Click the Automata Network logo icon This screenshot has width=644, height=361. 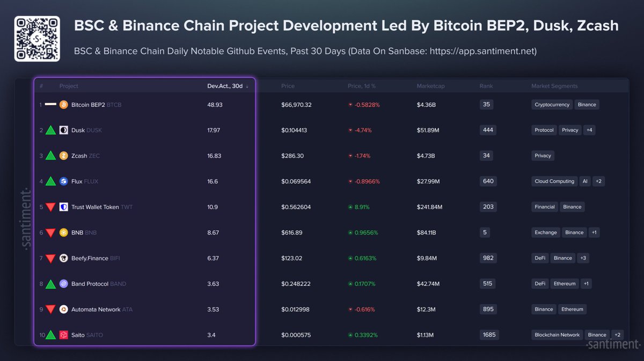(x=63, y=310)
